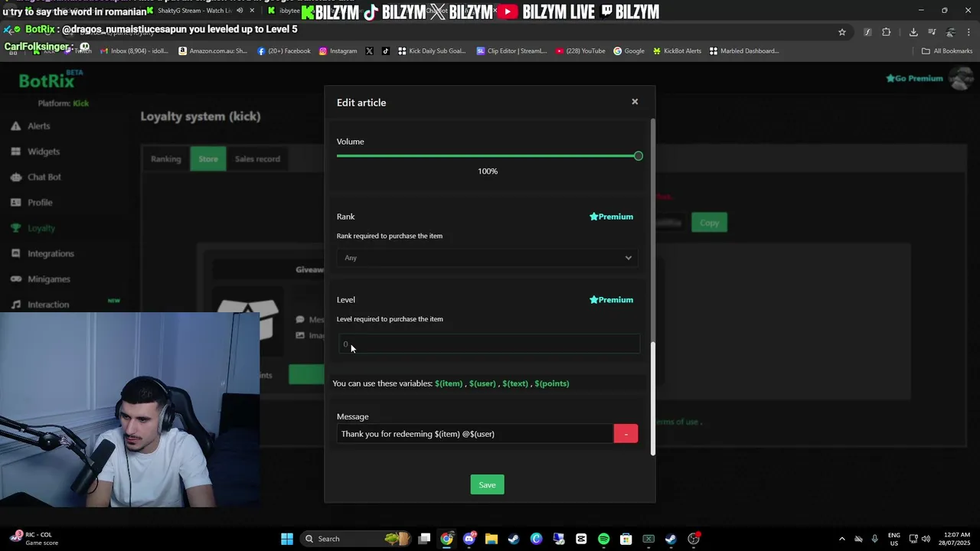Show hidden system tray icons
Image resolution: width=980 pixels, height=551 pixels.
point(842,539)
